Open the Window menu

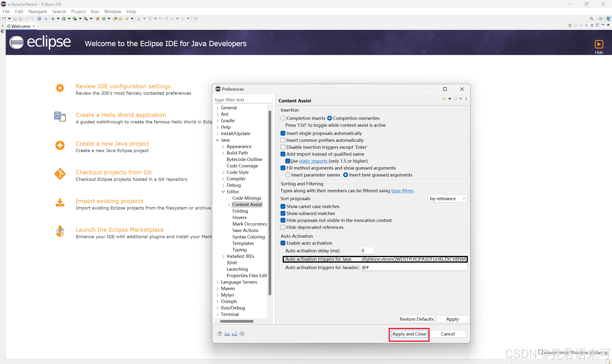coord(113,11)
